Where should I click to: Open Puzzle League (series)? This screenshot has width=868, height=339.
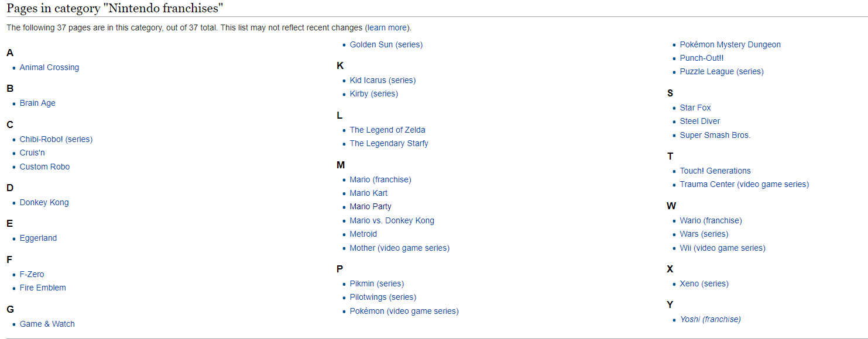click(x=722, y=71)
